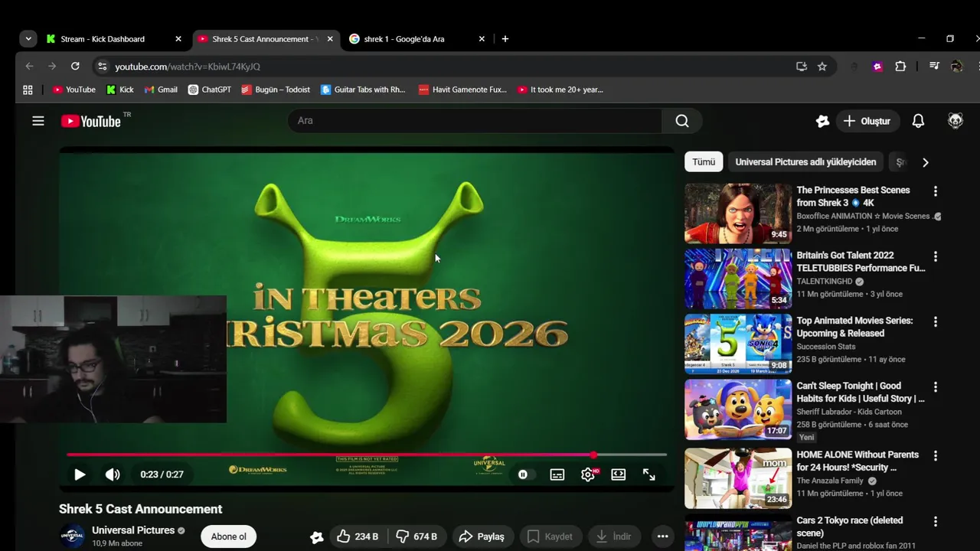Viewport: 980px width, 551px height.
Task: Open Universal Pictures channel name link
Action: [x=133, y=530]
